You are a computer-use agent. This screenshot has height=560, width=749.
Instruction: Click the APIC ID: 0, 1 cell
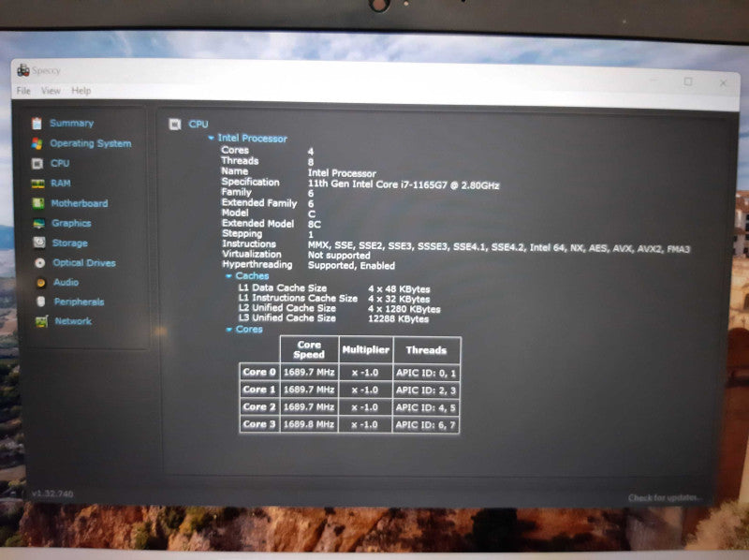point(426,373)
